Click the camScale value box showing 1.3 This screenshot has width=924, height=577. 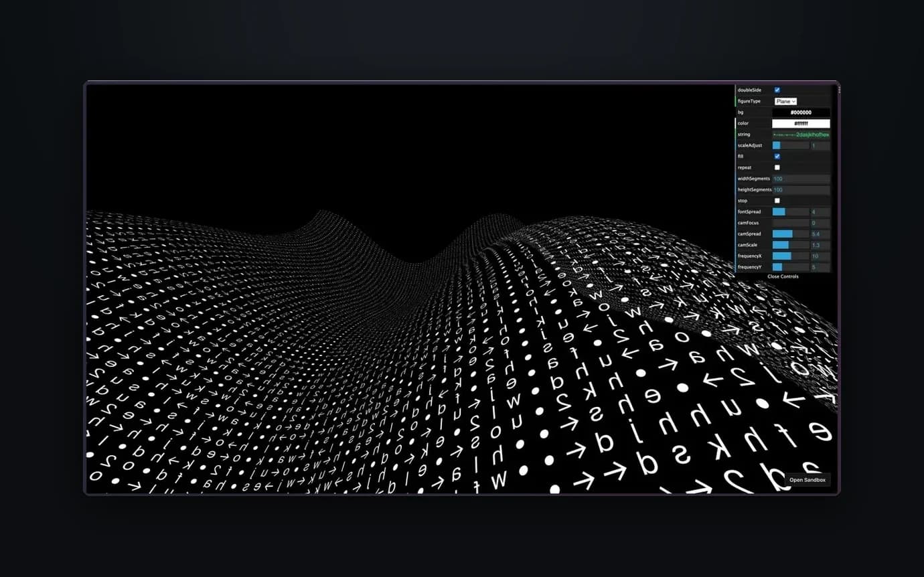(x=820, y=245)
